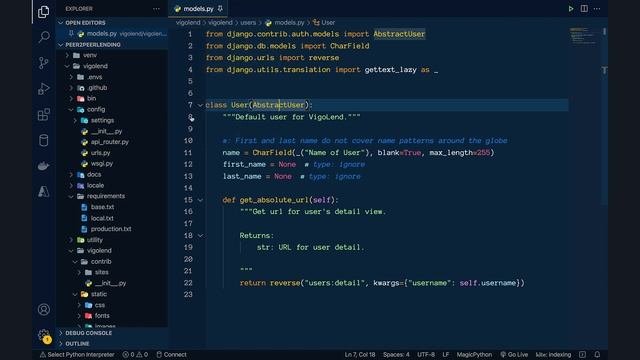Click line number 11 in the gutter
The height and width of the screenshot is (360, 640).
tap(188, 153)
